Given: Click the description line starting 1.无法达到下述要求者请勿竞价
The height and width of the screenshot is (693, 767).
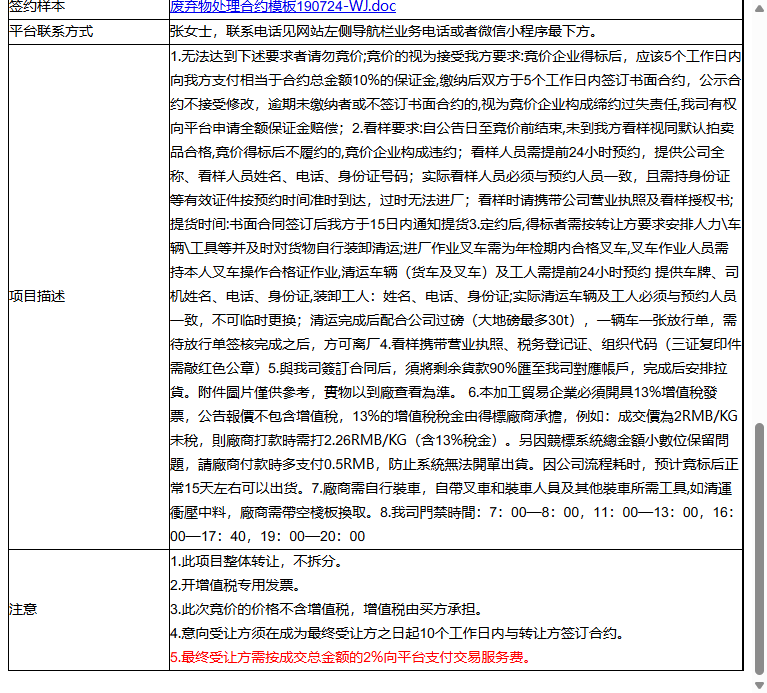Looking at the screenshot, I should 455,57.
